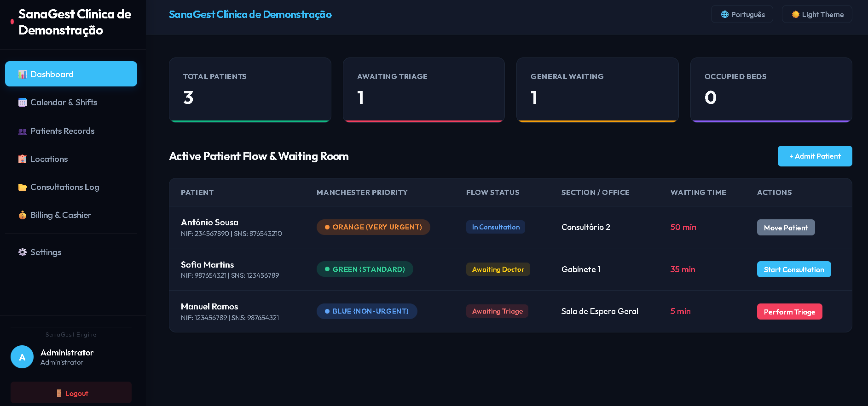The image size is (868, 406).
Task: Click the Calendar & Shifts calendar icon
Action: (x=22, y=103)
